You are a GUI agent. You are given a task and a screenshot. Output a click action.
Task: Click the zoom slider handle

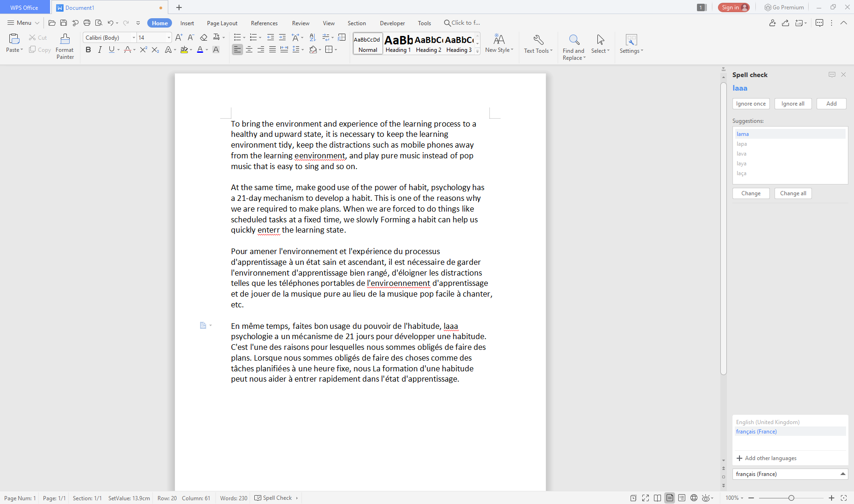coord(791,498)
